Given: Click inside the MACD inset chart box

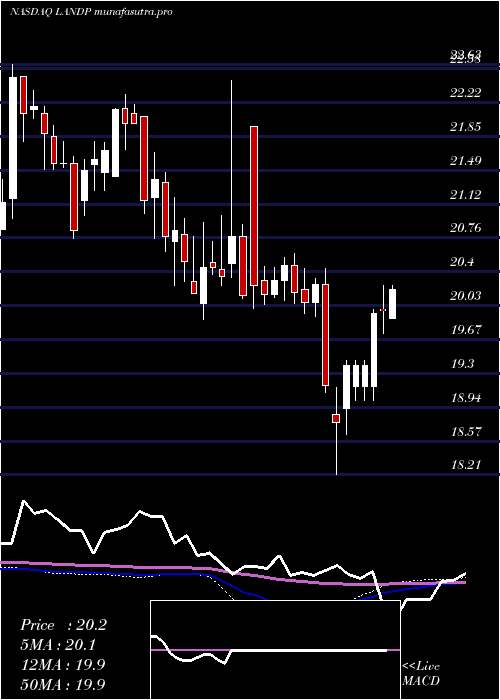Looking at the screenshot, I should click(x=275, y=650).
